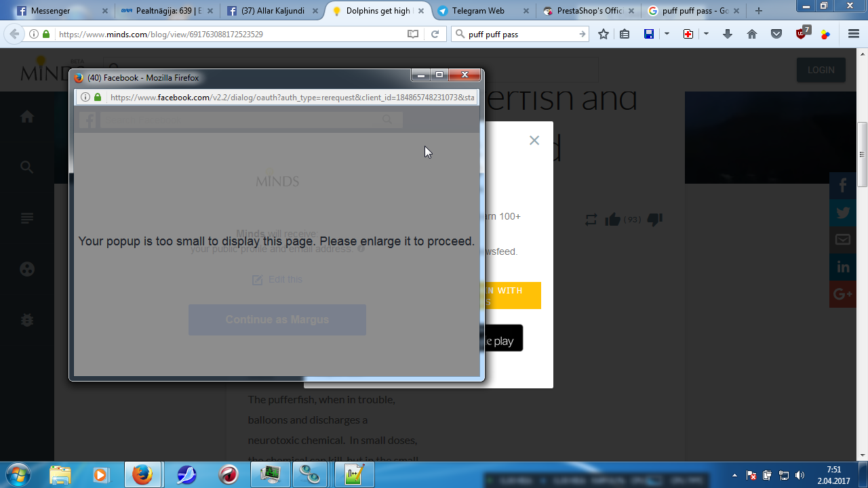The height and width of the screenshot is (488, 868).
Task: Bookmark this page with the star
Action: [603, 34]
